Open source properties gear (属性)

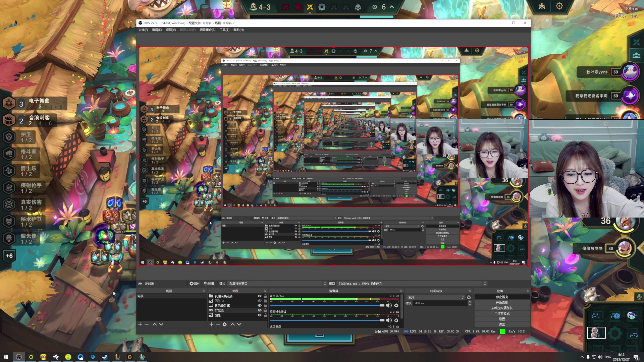tap(195, 284)
